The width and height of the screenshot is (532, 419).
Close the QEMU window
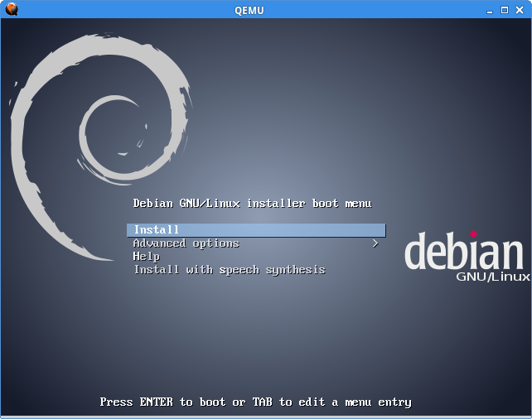pyautogui.click(x=520, y=10)
